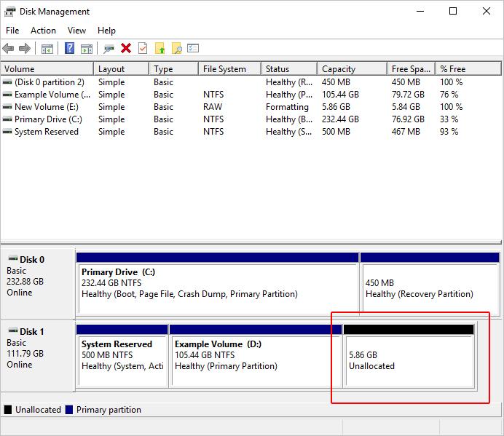504x436 pixels.
Task: Click the Primary partition legend label
Action: pos(109,410)
